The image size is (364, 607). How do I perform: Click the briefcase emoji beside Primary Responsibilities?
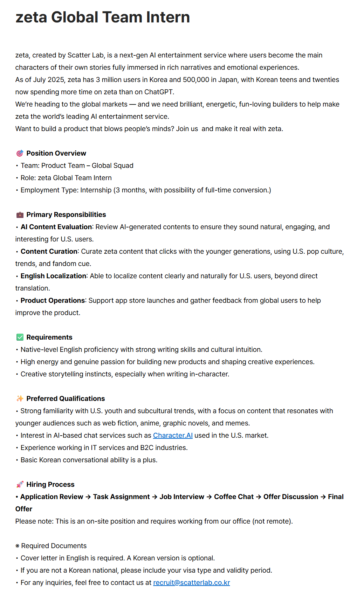[x=20, y=215]
